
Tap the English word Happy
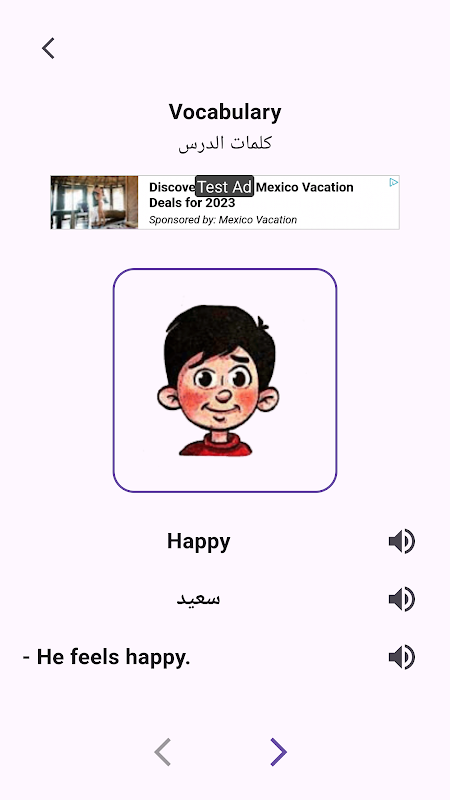(x=198, y=542)
